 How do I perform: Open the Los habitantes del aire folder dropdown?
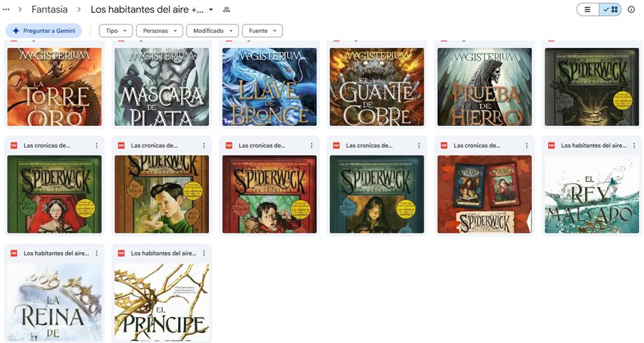pos(211,9)
